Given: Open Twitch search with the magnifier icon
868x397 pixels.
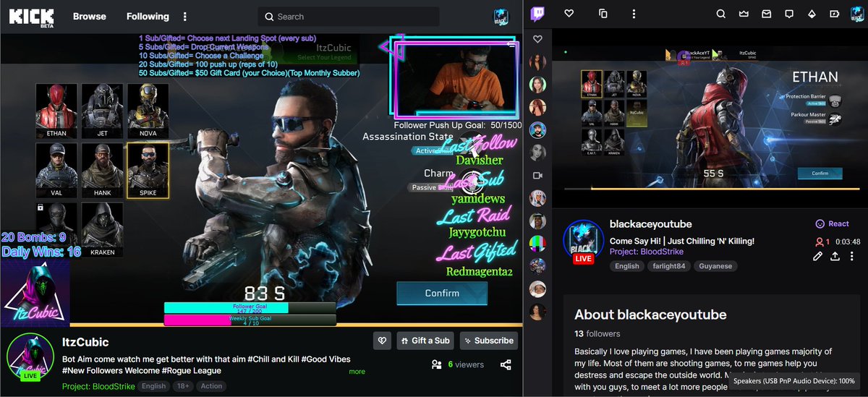Looking at the screenshot, I should [720, 14].
